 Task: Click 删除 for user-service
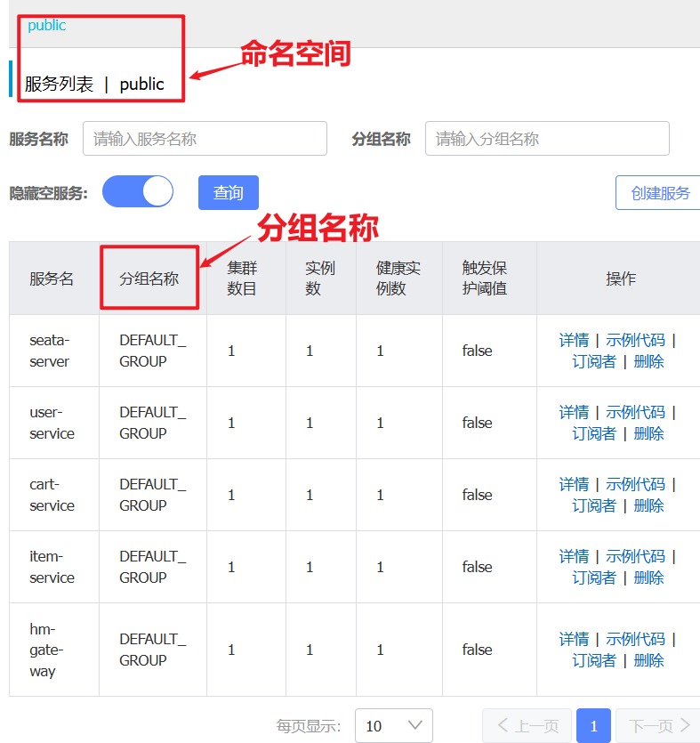[x=648, y=433]
